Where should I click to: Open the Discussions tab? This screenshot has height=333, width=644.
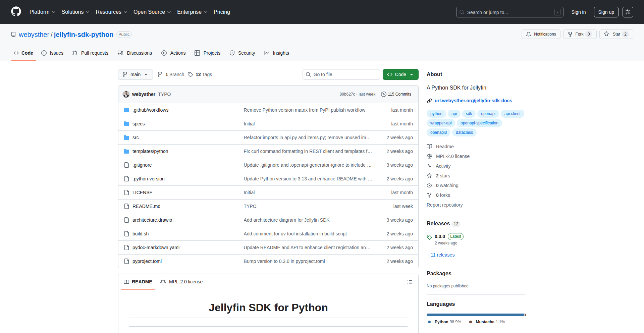(x=135, y=53)
